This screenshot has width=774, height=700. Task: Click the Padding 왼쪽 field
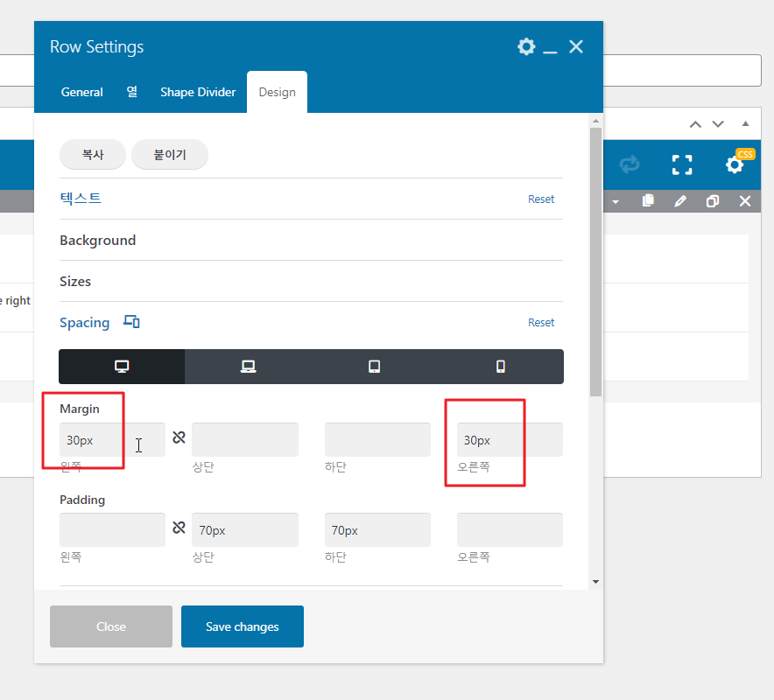pos(113,529)
